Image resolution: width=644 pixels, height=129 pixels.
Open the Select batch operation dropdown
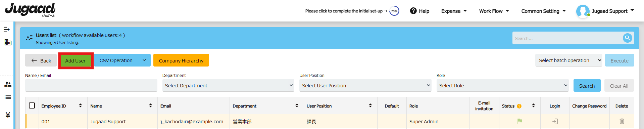[x=568, y=60]
